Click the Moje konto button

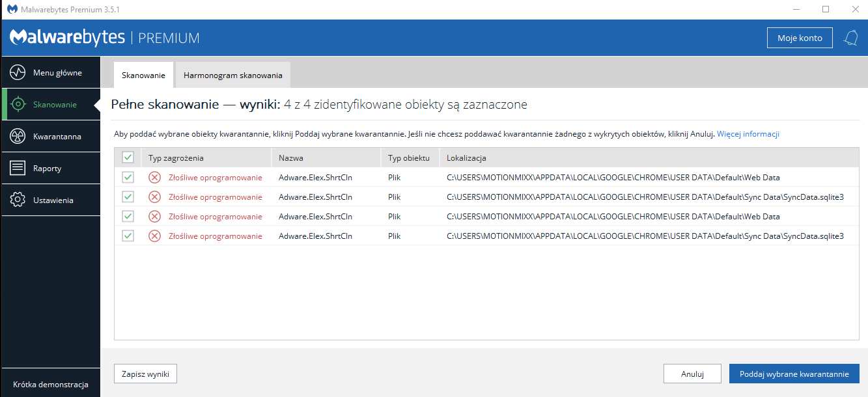[x=800, y=38]
